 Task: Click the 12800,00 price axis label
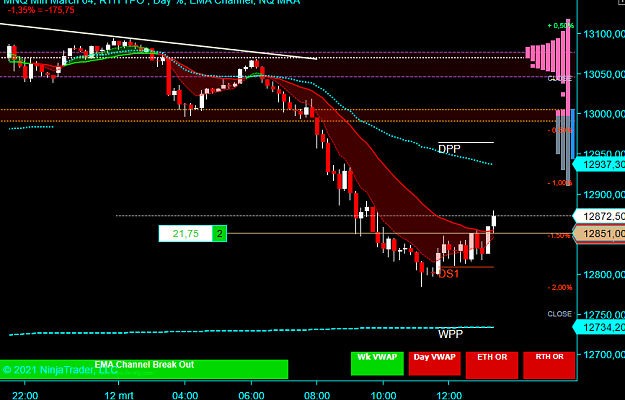(604, 275)
